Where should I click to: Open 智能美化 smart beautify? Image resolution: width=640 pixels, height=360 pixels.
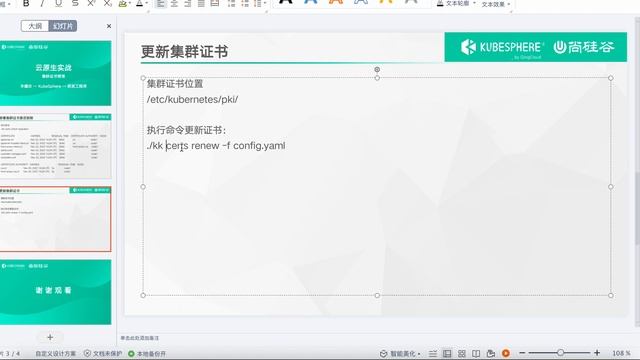tap(399, 353)
